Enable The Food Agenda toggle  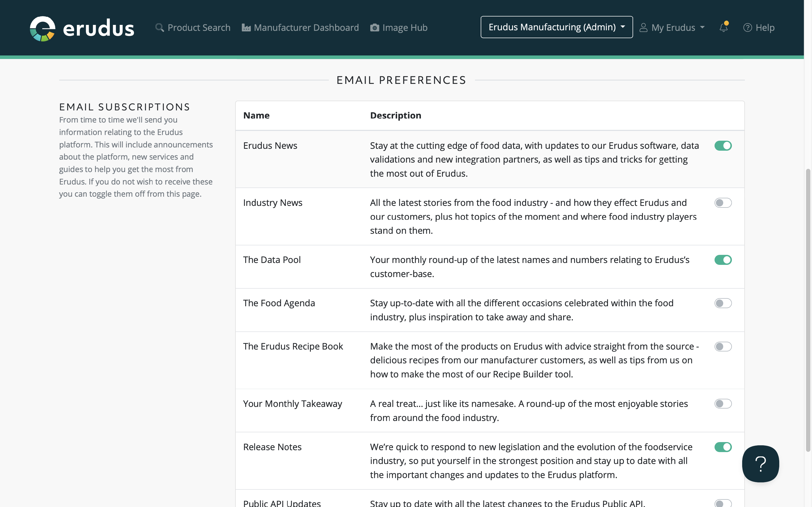pos(723,303)
